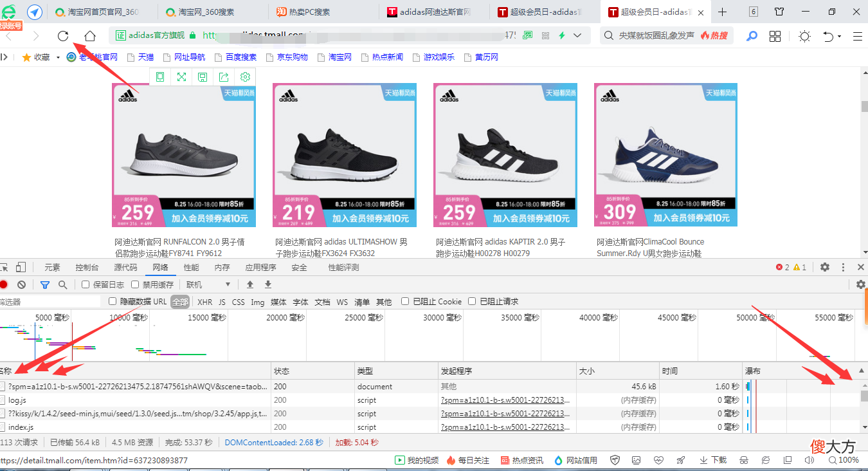Open the 性能 DevTools tab

click(191, 267)
